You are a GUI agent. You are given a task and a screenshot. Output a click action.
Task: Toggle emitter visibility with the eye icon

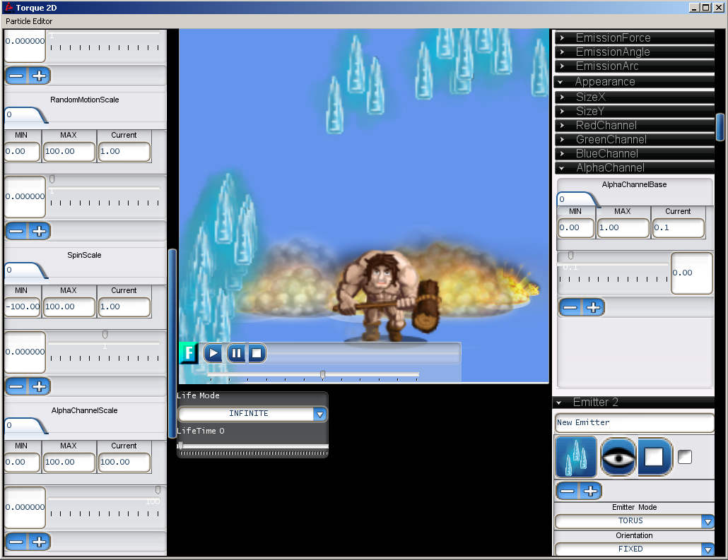(x=618, y=458)
